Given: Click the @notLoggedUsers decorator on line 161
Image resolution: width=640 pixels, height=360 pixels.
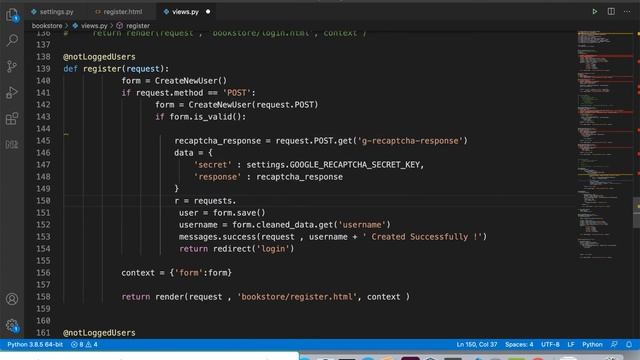Looking at the screenshot, I should [99, 333].
